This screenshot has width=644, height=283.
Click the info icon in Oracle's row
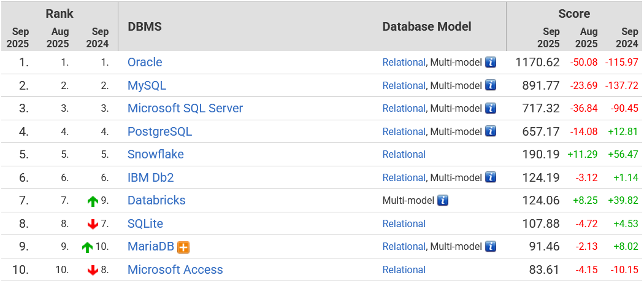pos(491,62)
